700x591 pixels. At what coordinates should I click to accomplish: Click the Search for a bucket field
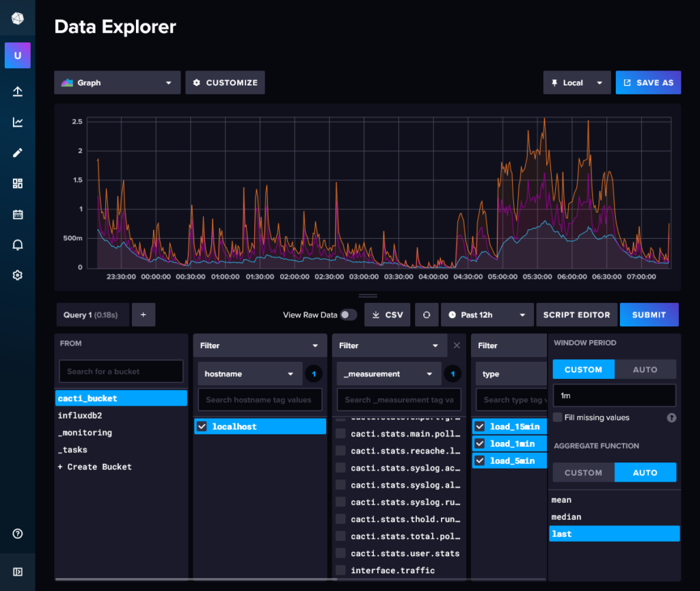121,371
